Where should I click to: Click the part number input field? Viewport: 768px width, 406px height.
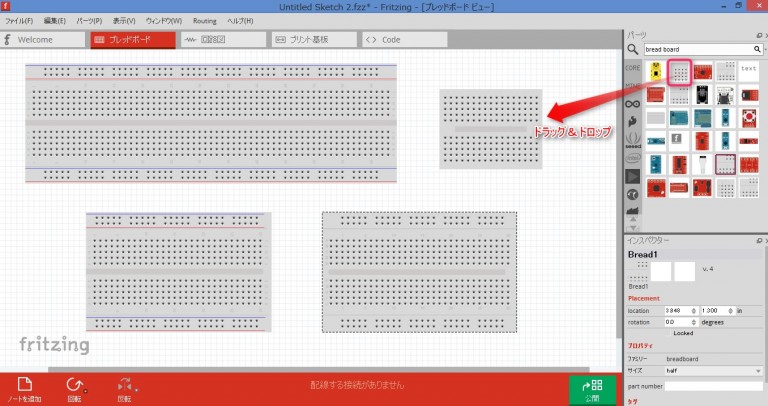coord(713,386)
